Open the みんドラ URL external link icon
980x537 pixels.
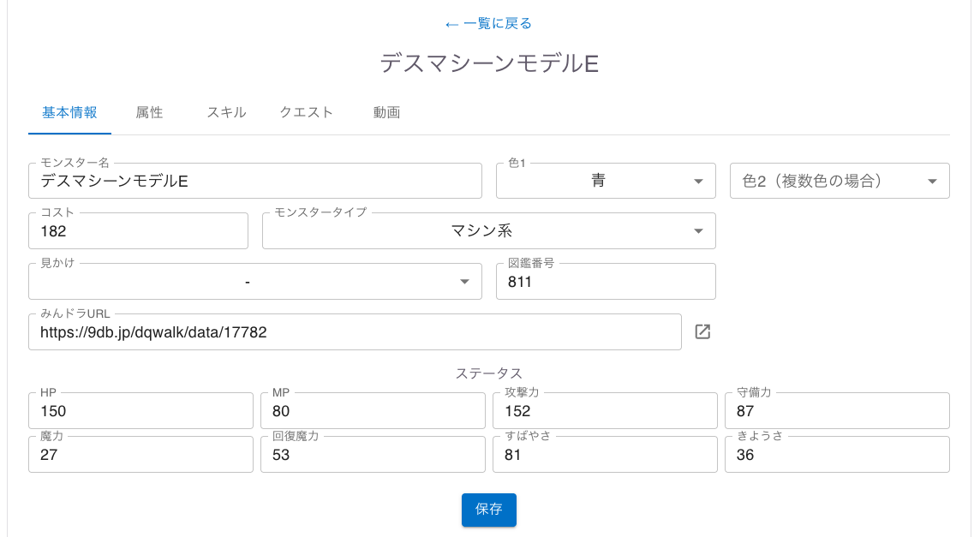(702, 331)
